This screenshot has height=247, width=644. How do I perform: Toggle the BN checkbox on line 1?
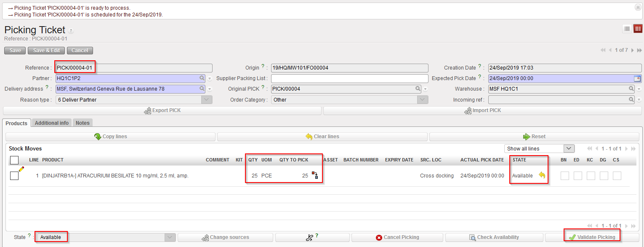click(564, 176)
